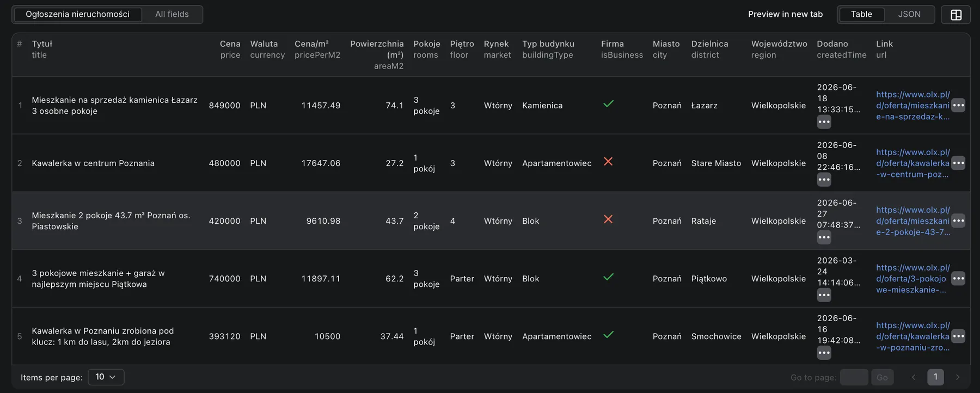Expand truncated link in Rataje row
Viewport: 980px width, 393px height.
point(958,220)
